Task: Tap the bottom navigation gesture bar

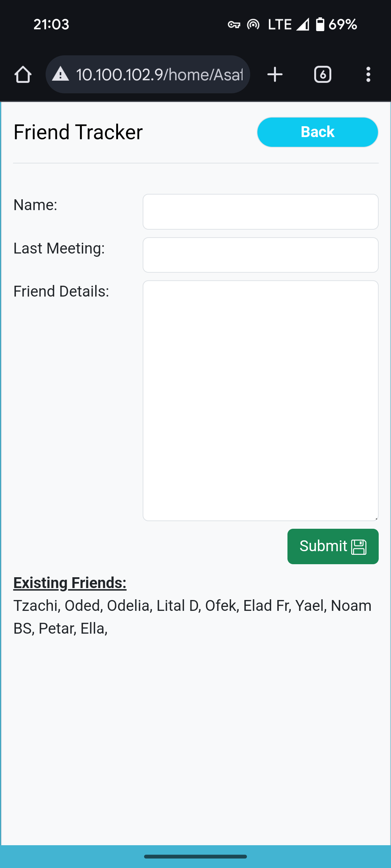Action: (195, 856)
